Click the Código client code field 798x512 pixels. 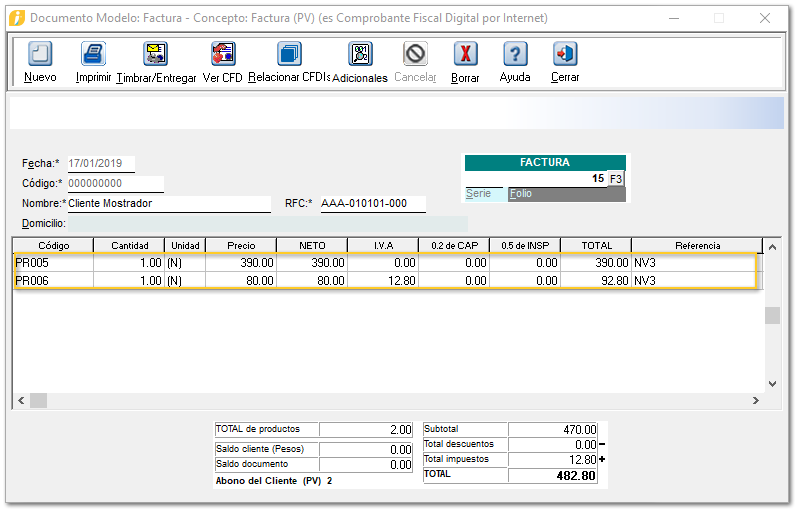pyautogui.click(x=115, y=184)
